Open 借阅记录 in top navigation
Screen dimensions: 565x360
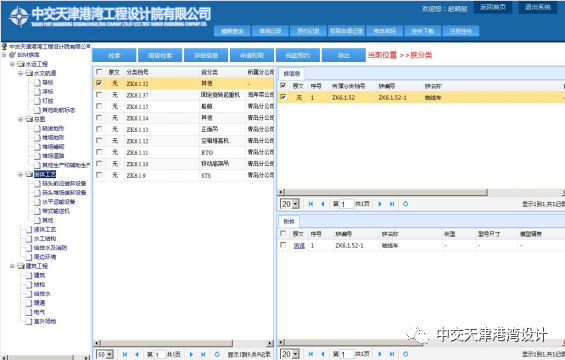[270, 31]
